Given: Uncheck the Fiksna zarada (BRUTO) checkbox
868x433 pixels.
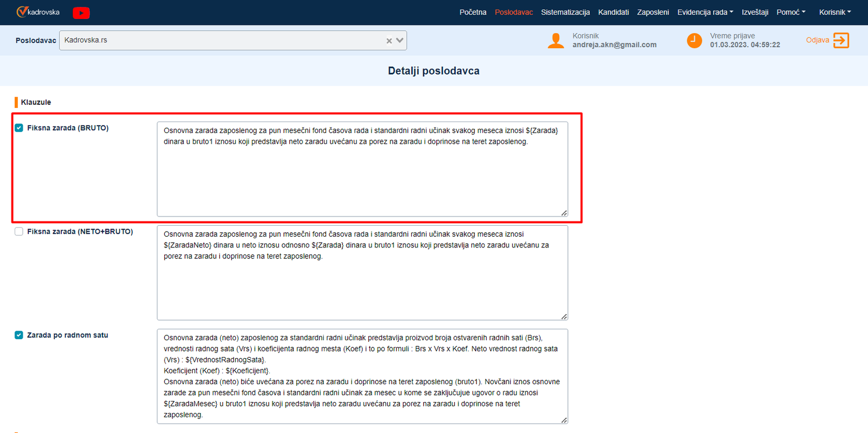Looking at the screenshot, I should point(19,128).
